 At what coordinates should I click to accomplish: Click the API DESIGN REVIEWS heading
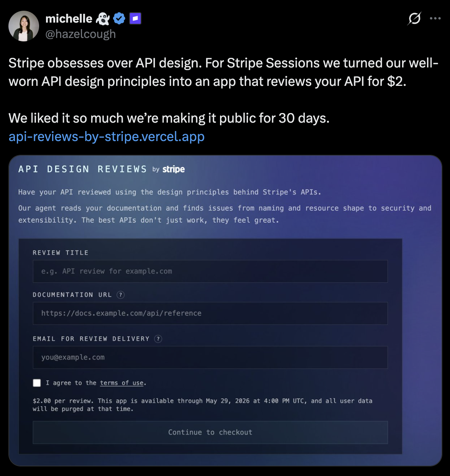pyautogui.click(x=82, y=169)
